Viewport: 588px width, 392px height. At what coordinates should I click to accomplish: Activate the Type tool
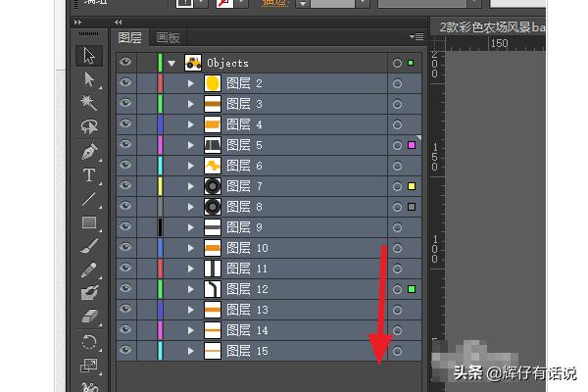(x=89, y=175)
